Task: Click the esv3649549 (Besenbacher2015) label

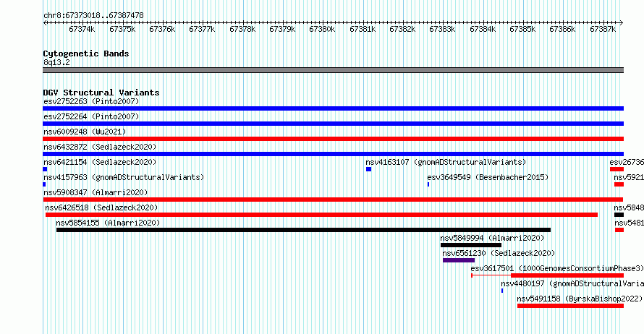Action: click(x=488, y=177)
